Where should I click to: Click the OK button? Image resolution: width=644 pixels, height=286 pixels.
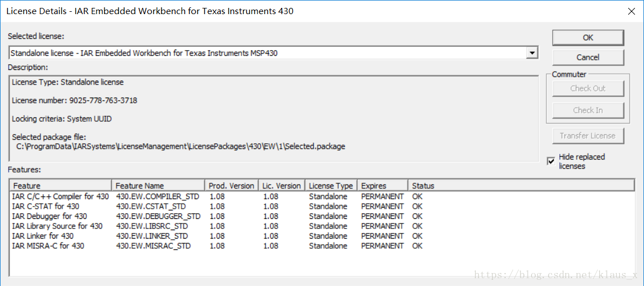tap(588, 38)
